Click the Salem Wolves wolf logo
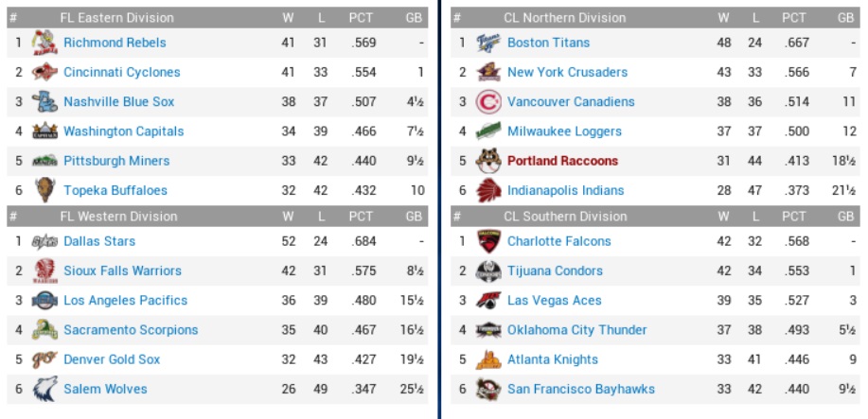Screen dimensions: 868x419 coord(44,389)
